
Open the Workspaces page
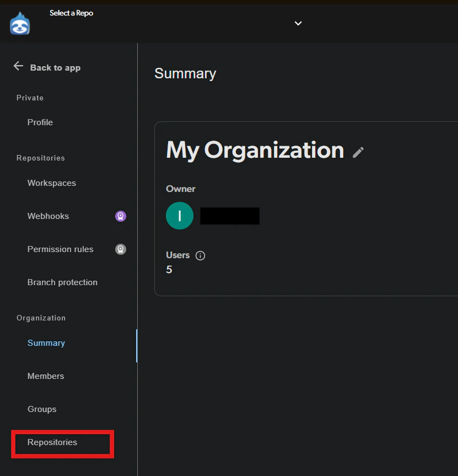pyautogui.click(x=51, y=183)
